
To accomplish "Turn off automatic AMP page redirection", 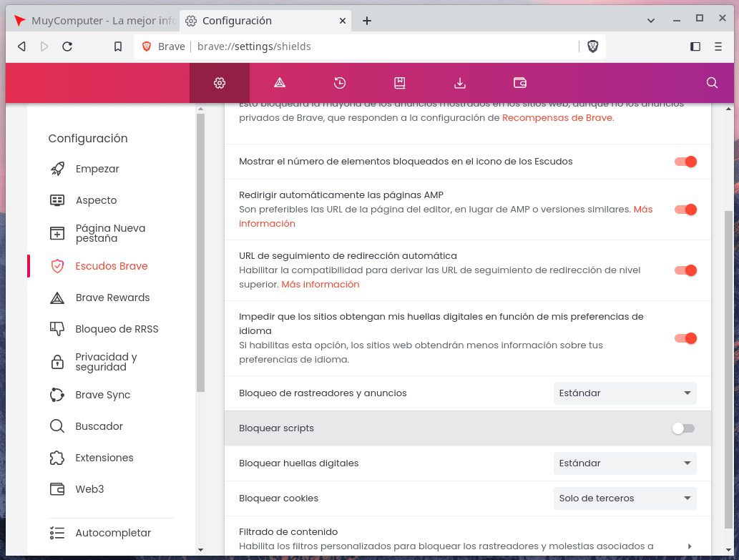I will point(685,210).
